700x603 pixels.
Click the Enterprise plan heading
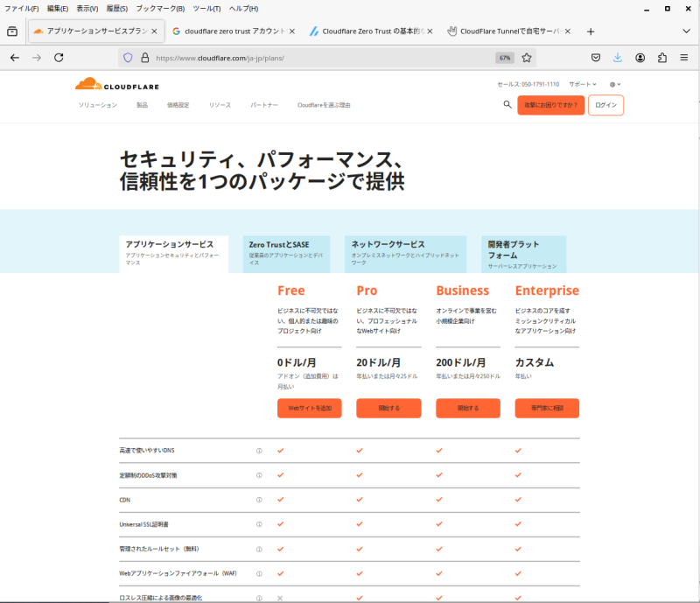click(547, 291)
